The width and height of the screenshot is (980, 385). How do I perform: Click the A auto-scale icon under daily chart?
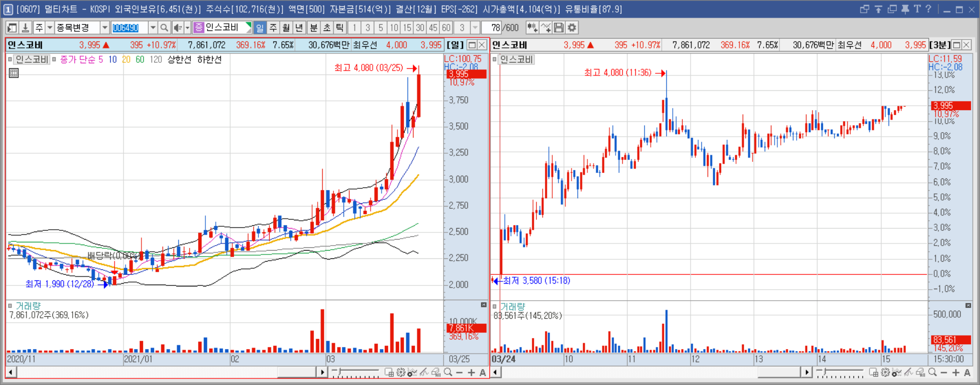(482, 373)
